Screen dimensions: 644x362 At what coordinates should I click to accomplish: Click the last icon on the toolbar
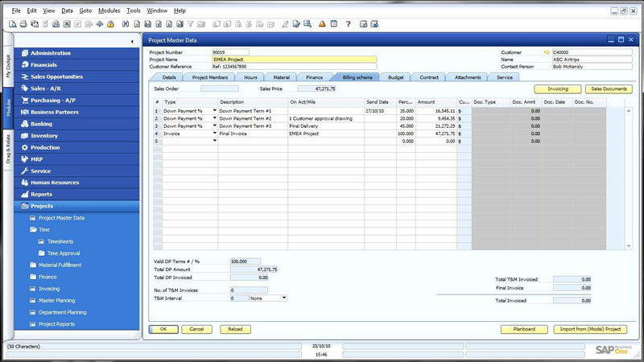[374, 24]
